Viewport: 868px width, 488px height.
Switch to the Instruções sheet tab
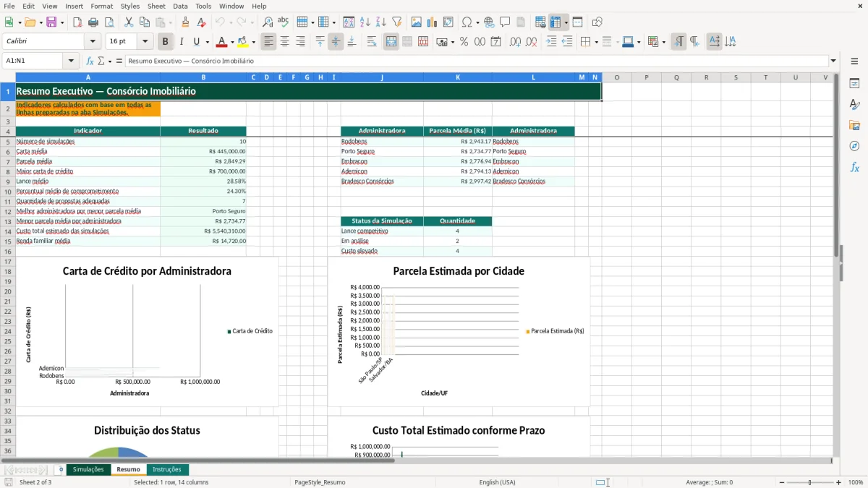(167, 469)
